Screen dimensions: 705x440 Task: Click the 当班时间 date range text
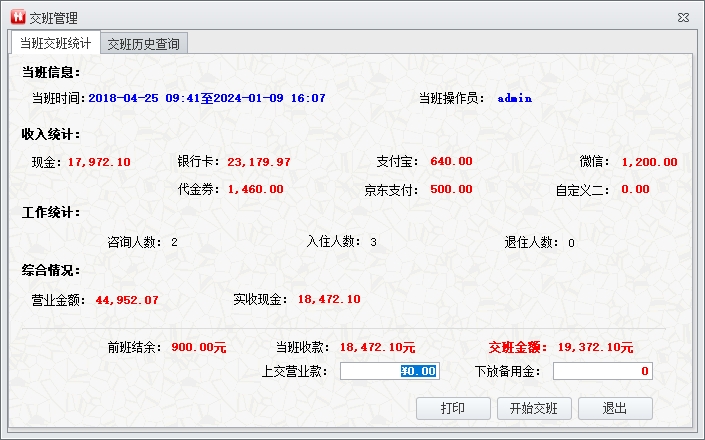point(207,99)
